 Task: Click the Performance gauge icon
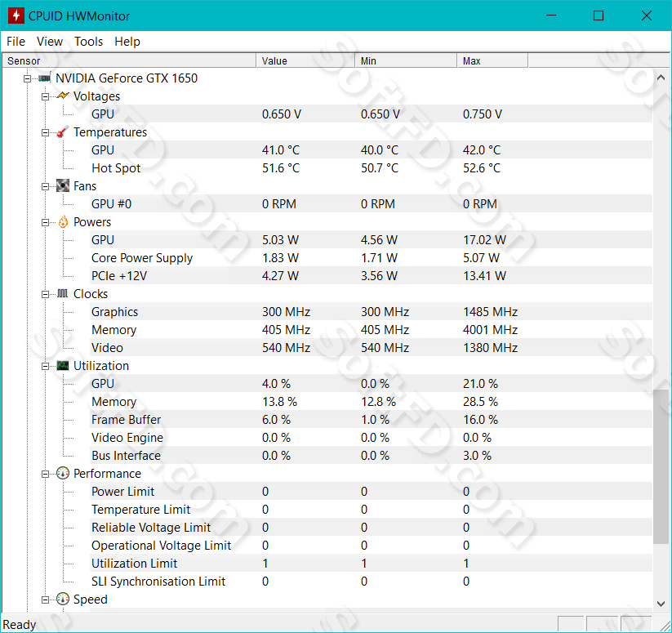tap(63, 474)
